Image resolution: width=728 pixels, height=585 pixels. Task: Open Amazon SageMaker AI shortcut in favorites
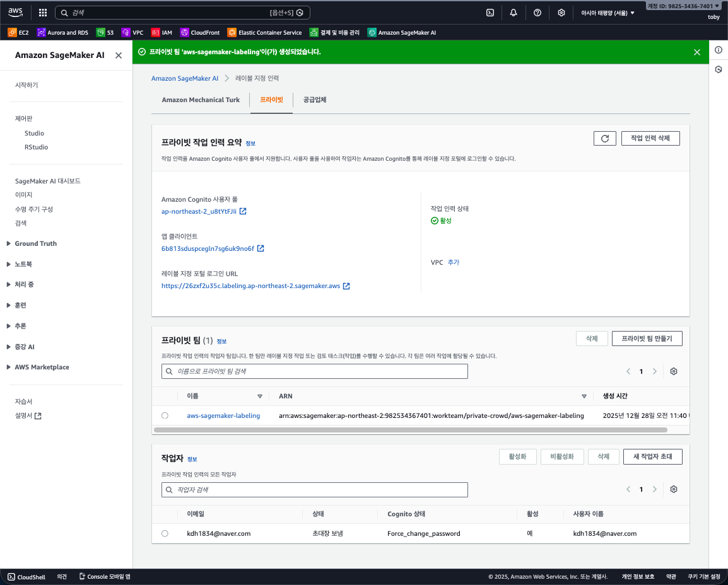pyautogui.click(x=402, y=33)
